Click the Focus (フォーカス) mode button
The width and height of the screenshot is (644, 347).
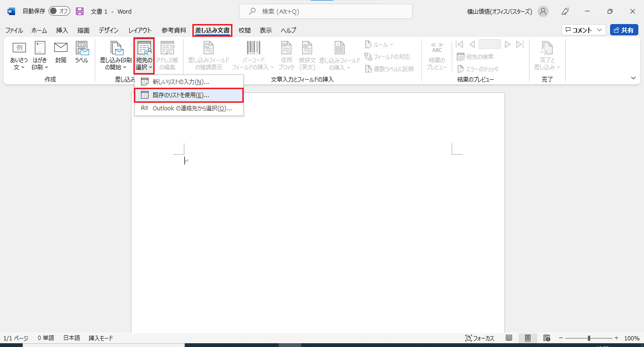479,338
